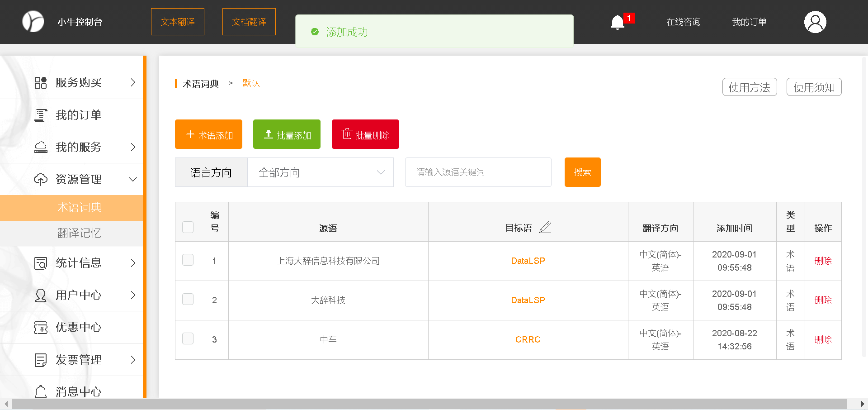Click the horizontal scrollbar thumb at bottom

click(x=429, y=404)
